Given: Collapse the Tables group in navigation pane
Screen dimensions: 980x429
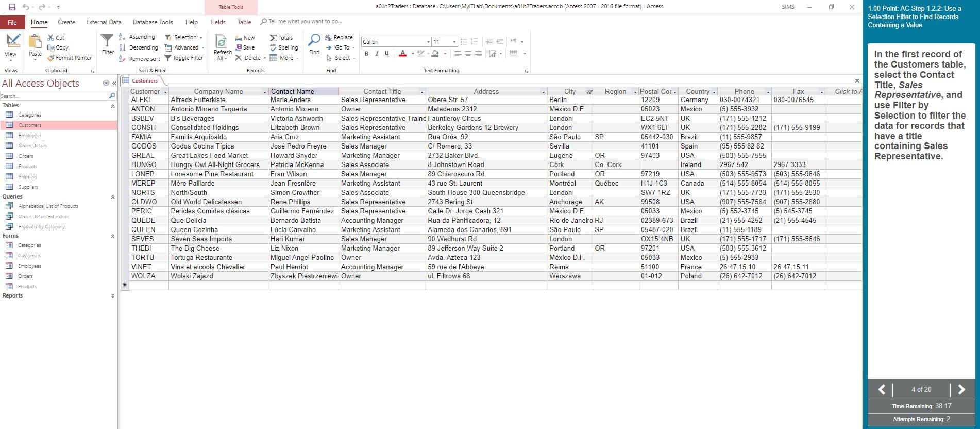Looking at the screenshot, I should click(113, 106).
